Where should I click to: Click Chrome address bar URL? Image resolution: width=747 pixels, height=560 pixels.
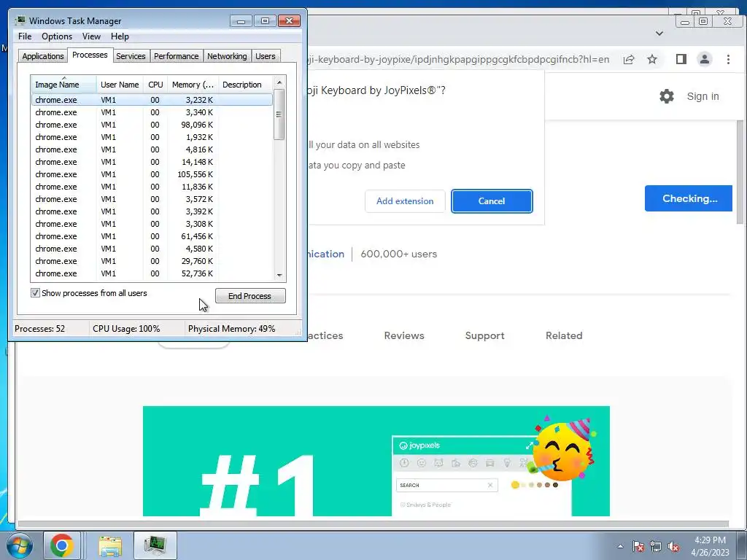coord(458,59)
